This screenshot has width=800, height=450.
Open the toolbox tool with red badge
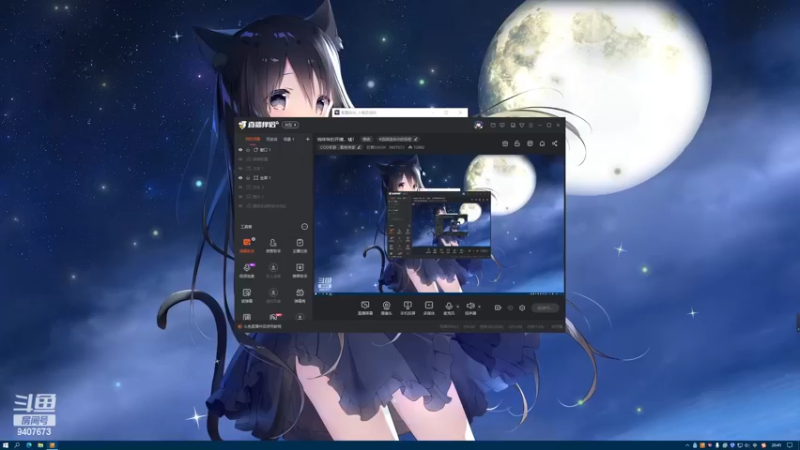(x=273, y=317)
